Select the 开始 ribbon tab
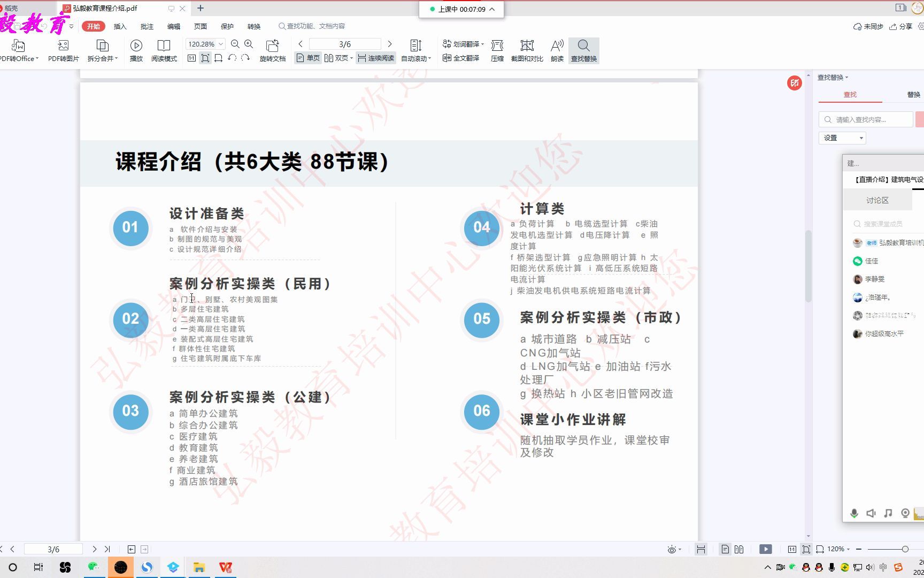The image size is (924, 578). pyautogui.click(x=94, y=26)
